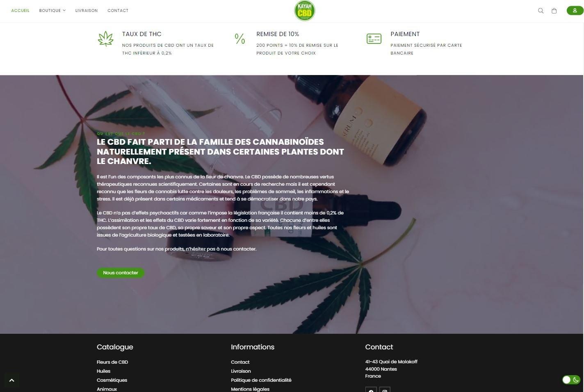
Task: Toggle the dark mode switch
Action: (571, 380)
